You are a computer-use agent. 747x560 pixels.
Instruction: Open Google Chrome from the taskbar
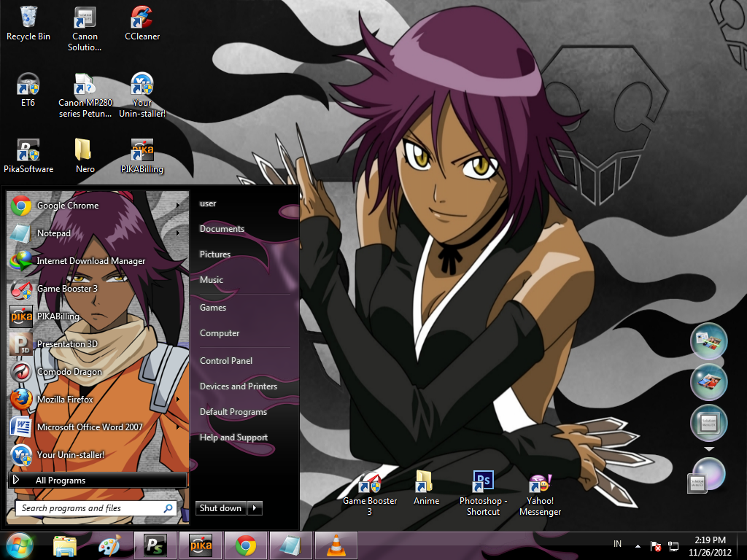(246, 545)
